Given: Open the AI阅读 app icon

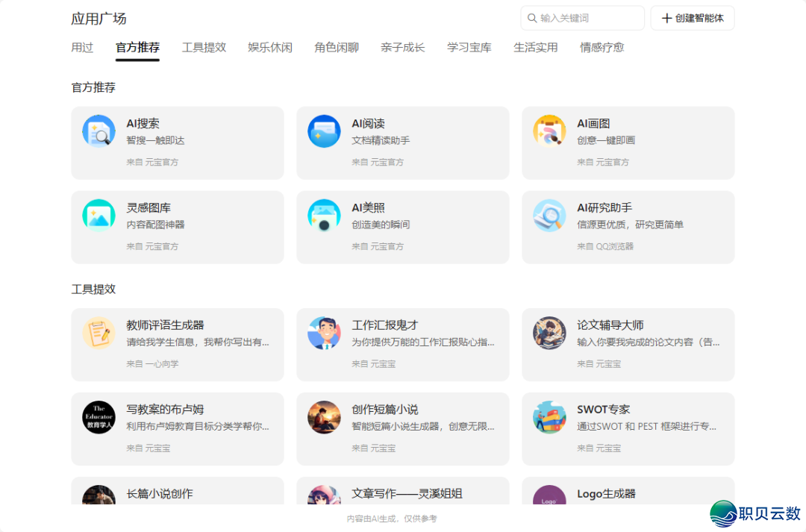Looking at the screenshot, I should point(324,131).
